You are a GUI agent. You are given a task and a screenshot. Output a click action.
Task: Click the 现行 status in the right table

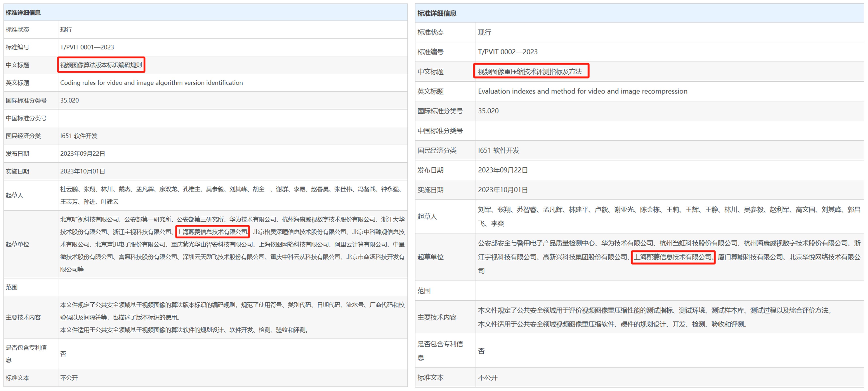click(484, 32)
